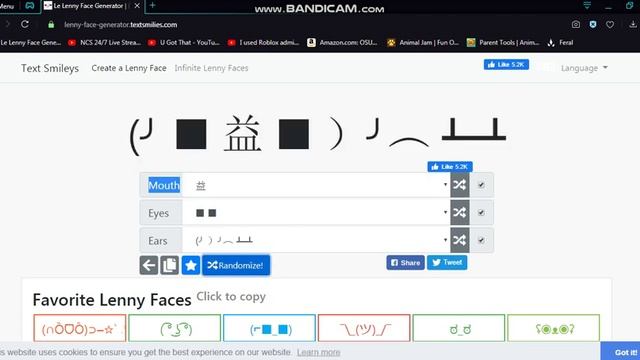
Task: Open U Got That YouTube bookmark
Action: 184,42
